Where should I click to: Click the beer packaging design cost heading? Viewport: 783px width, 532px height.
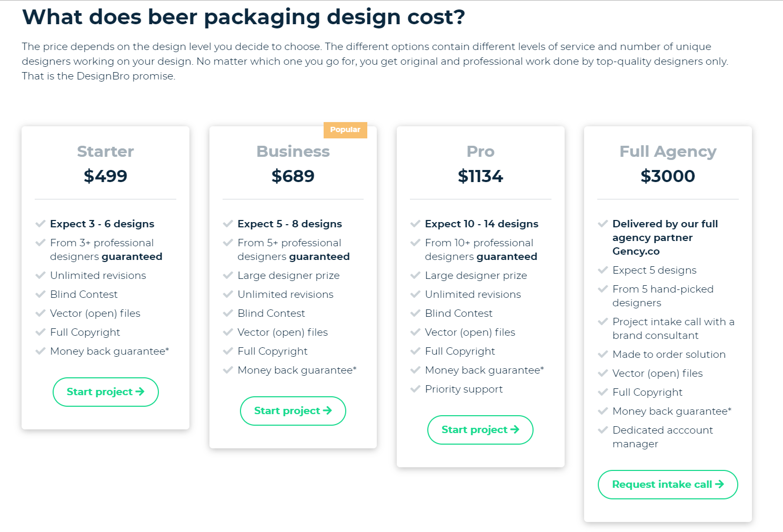(244, 17)
